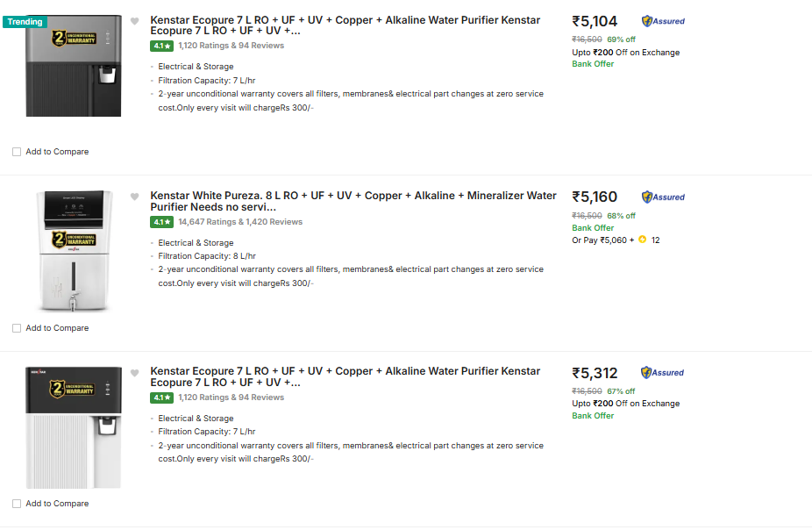Open the third listing's Kenstar Ecopure title
The image size is (812, 530).
345,376
